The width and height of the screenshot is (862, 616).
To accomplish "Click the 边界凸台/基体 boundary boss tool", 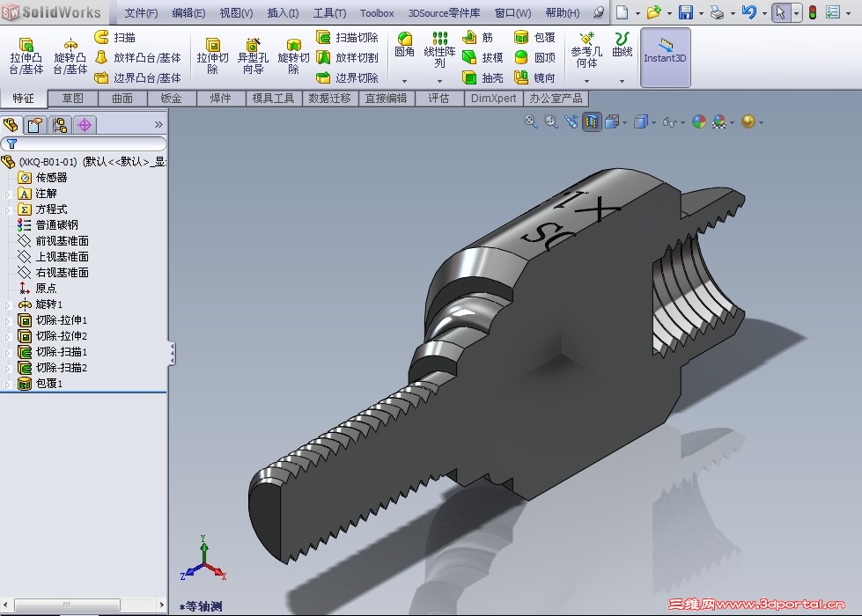I will click(x=137, y=78).
